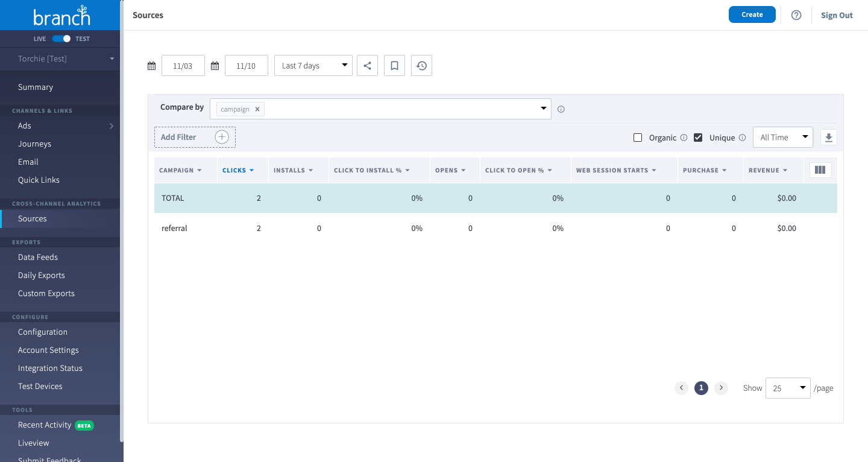Click the start date calendar icon

pos(151,65)
